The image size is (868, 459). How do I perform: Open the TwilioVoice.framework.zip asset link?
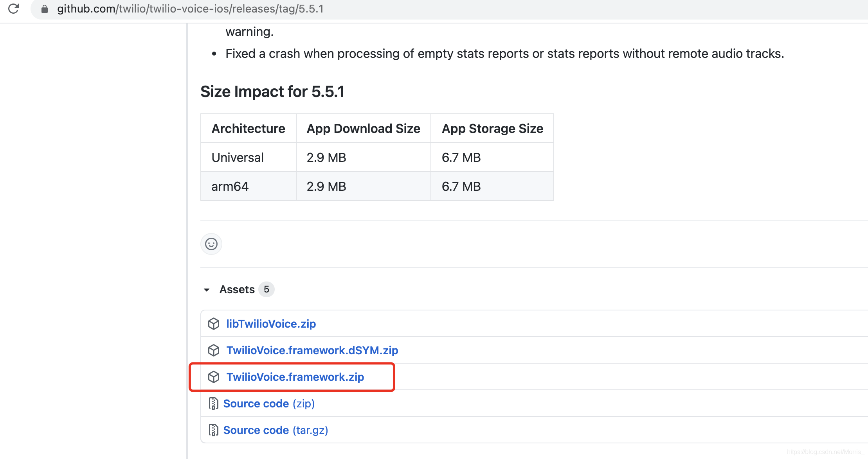[295, 377]
